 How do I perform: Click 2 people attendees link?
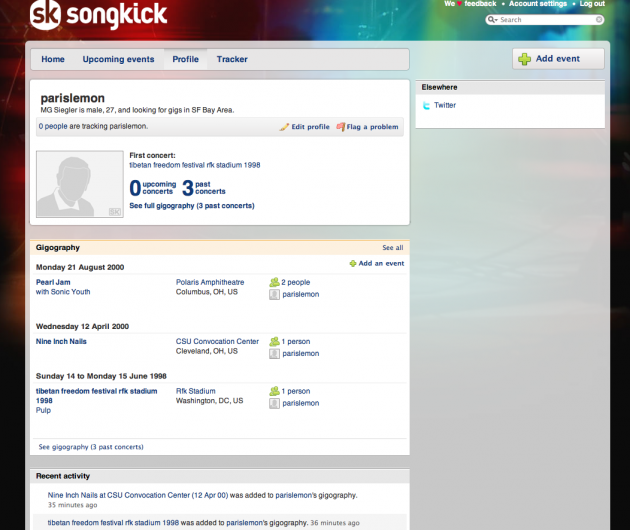[x=296, y=282]
